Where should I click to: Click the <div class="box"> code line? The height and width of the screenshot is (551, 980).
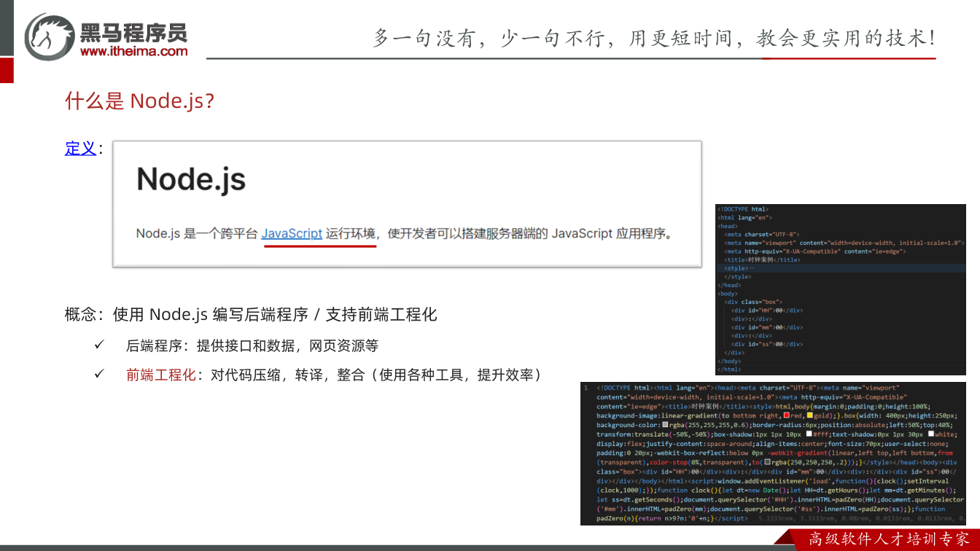click(x=753, y=302)
